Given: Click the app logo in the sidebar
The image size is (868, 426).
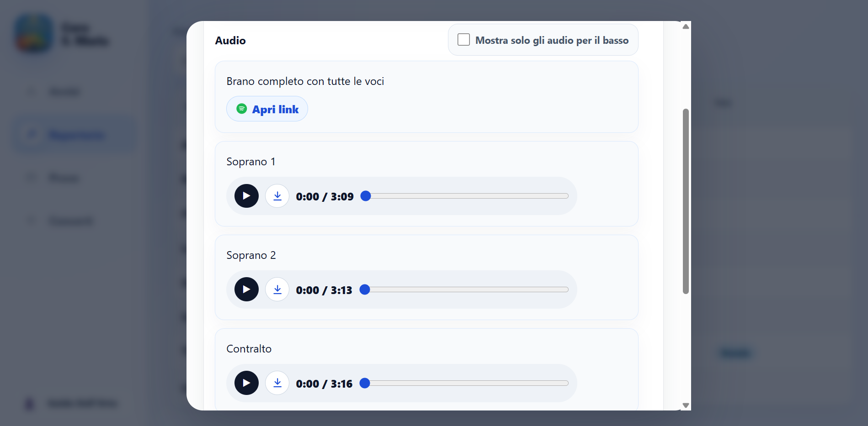Looking at the screenshot, I should pos(33,33).
